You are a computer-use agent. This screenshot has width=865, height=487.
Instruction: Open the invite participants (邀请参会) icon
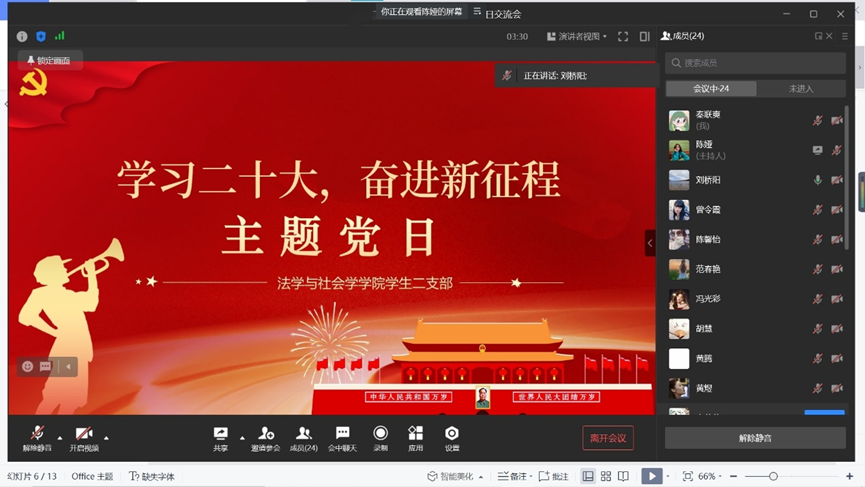[x=266, y=437]
